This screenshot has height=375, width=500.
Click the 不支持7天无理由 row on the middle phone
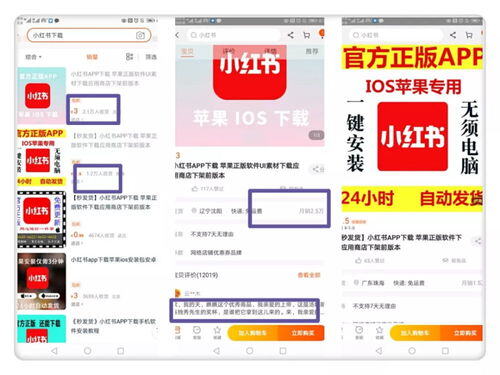tap(249, 234)
